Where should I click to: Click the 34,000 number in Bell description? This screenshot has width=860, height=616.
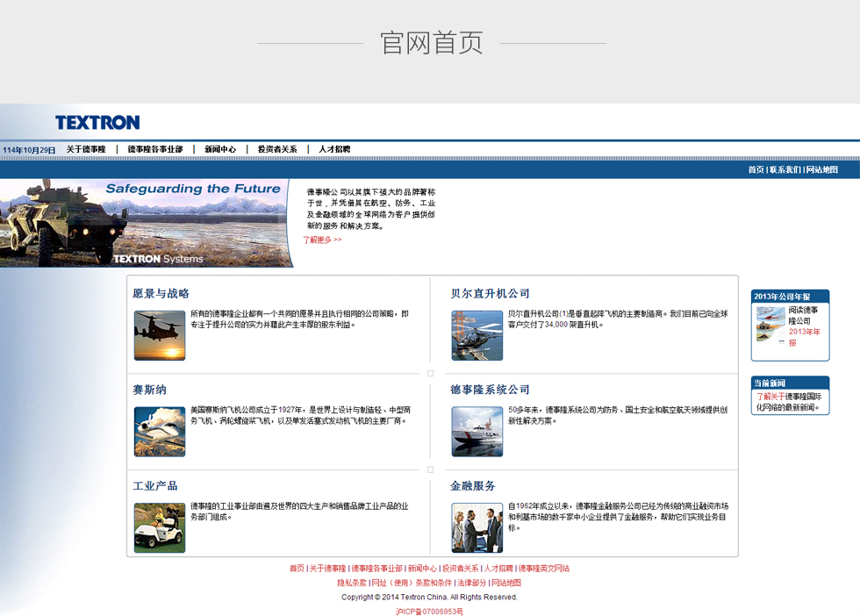(556, 325)
